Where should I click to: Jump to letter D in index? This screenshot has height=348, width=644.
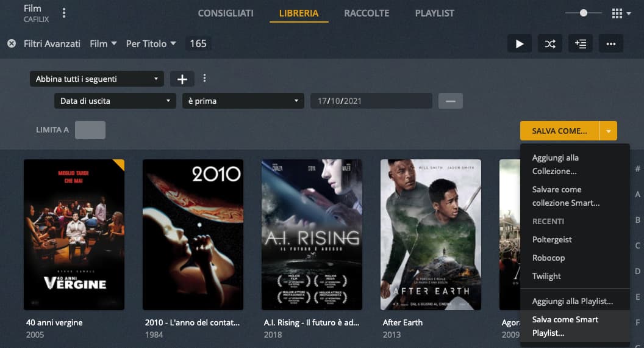pyautogui.click(x=637, y=271)
